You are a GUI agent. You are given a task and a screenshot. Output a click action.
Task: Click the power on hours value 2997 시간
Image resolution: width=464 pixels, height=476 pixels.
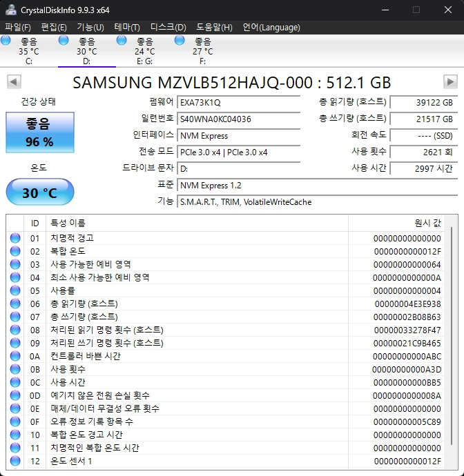tap(424, 169)
